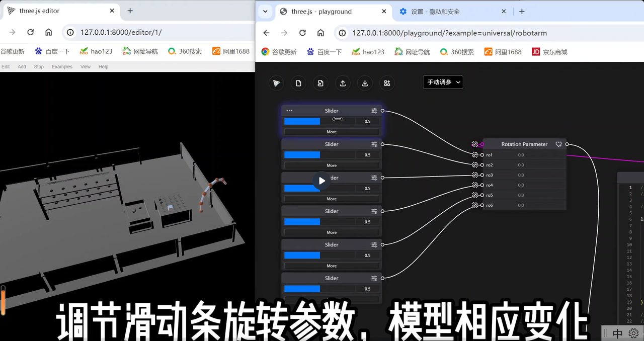Click More on Slider node wired to ro3
644x341 pixels.
click(332, 199)
